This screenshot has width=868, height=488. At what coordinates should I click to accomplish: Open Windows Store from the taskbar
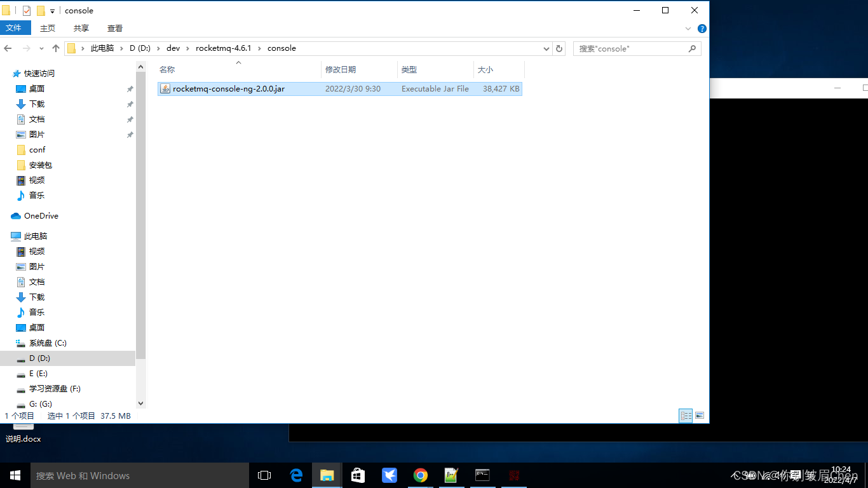point(358,475)
